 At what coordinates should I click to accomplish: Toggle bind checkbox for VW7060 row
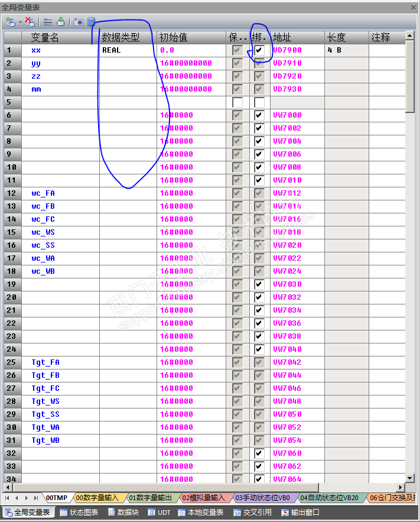click(x=259, y=453)
